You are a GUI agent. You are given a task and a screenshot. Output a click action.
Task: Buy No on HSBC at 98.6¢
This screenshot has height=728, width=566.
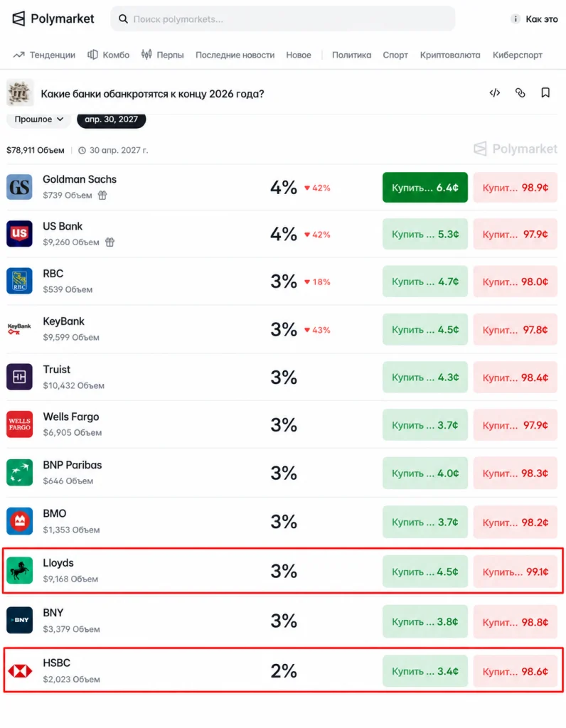click(x=515, y=671)
